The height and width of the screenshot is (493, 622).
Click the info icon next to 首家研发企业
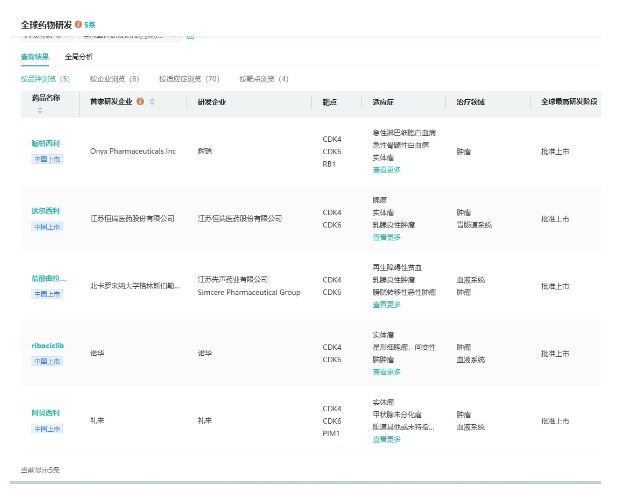click(x=140, y=101)
